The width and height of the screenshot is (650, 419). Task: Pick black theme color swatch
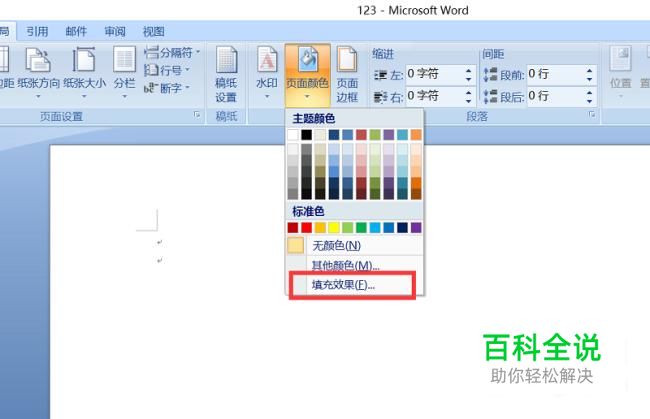tap(306, 134)
